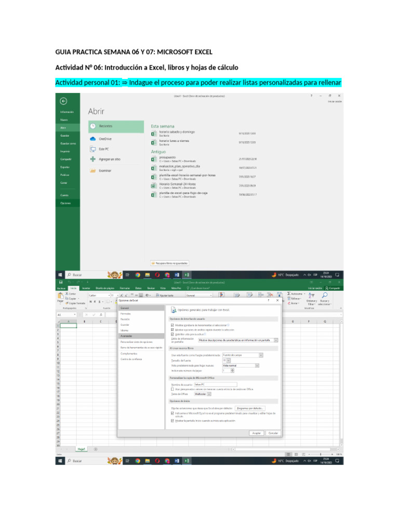Select Fórmulas category in Opciones de Excel
The image size is (399, 532).
tap(126, 314)
